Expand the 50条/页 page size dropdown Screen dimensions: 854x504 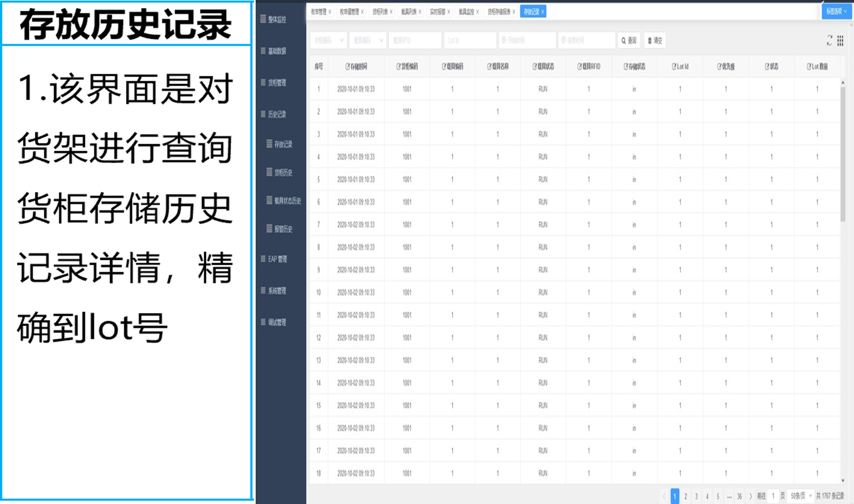tap(801, 496)
